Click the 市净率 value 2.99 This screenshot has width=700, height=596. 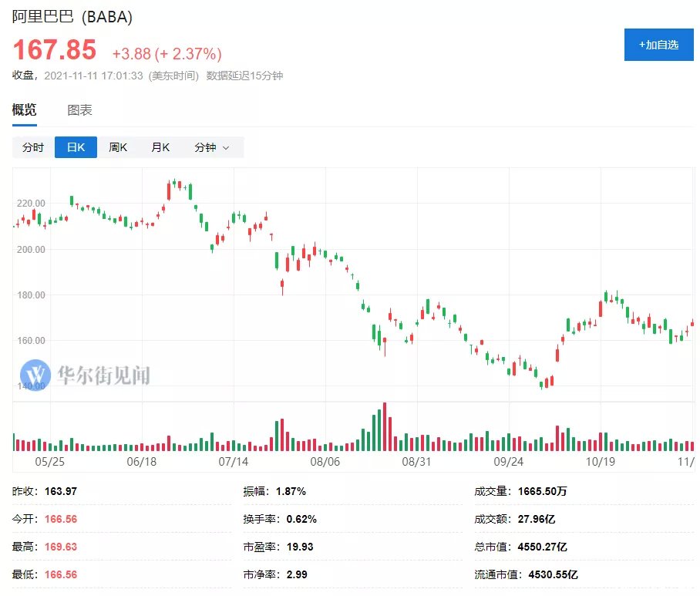pos(297,574)
